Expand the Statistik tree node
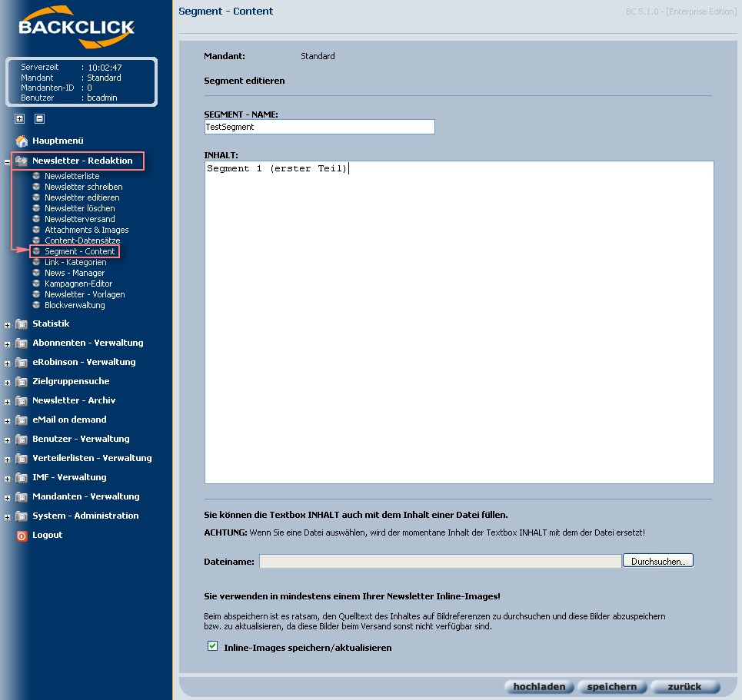The image size is (742, 700). click(x=7, y=325)
